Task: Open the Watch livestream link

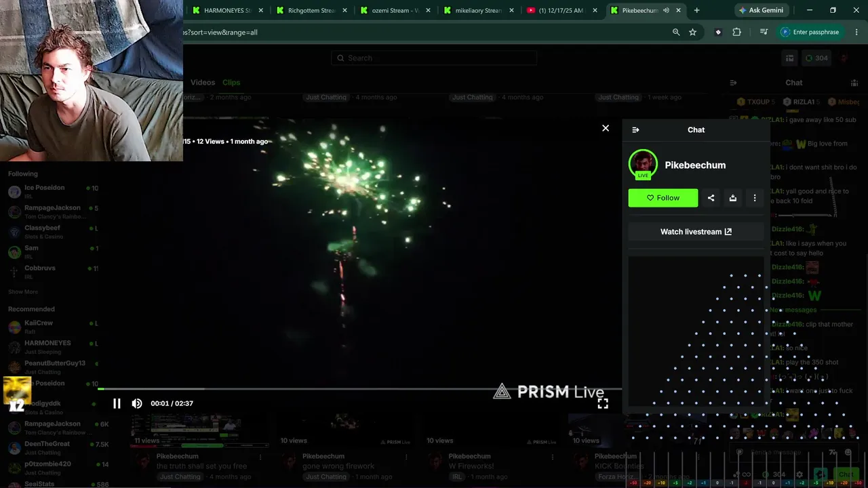Action: click(x=696, y=232)
